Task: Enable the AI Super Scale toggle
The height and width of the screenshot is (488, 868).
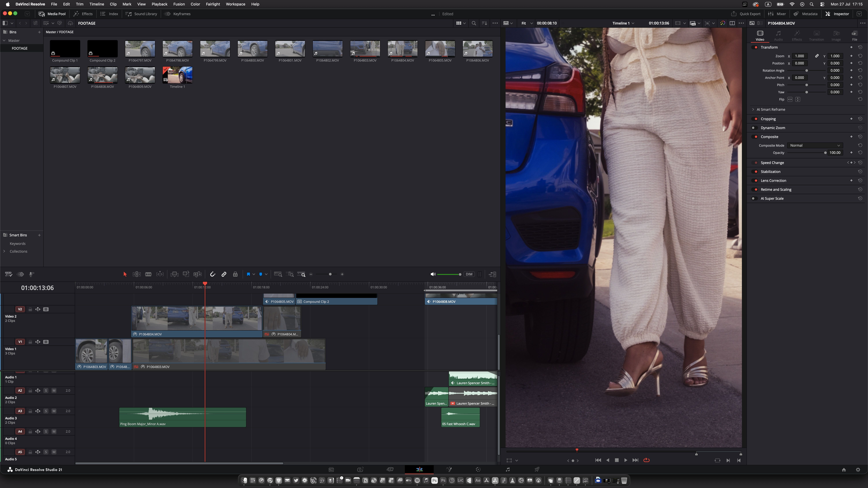Action: click(x=754, y=199)
